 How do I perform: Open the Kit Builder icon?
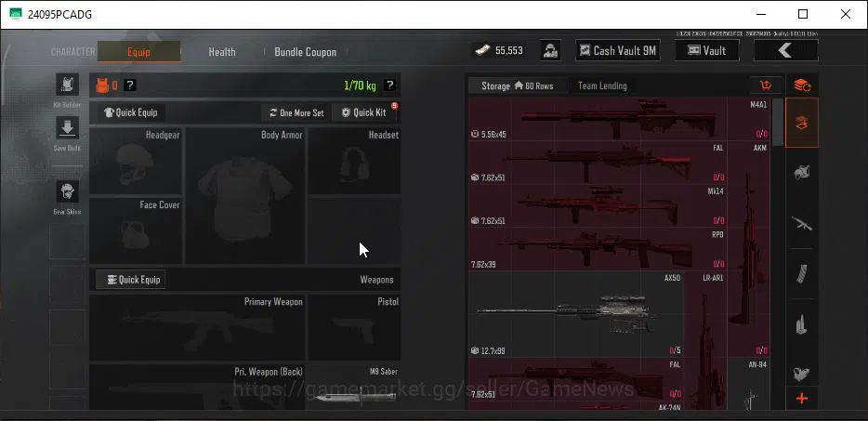pyautogui.click(x=67, y=85)
